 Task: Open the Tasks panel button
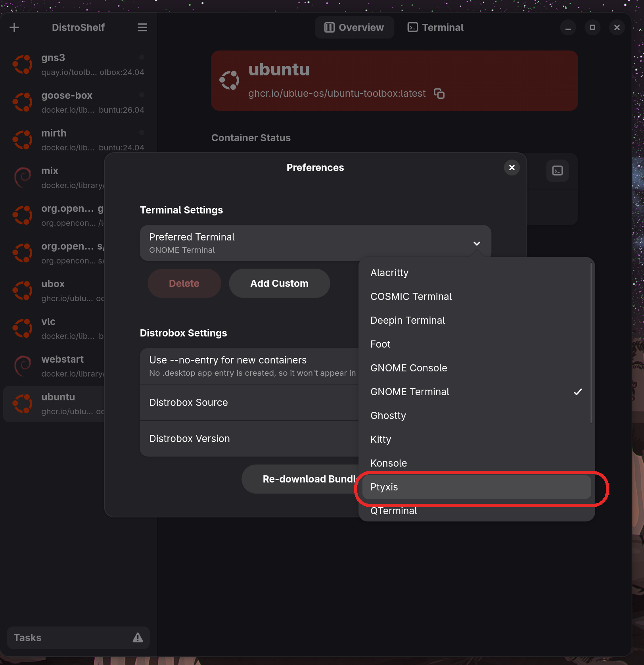click(78, 638)
